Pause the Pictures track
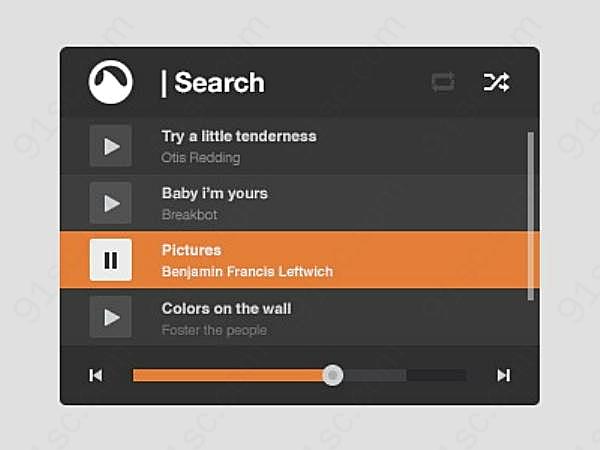This screenshot has width=600, height=450. (x=111, y=260)
